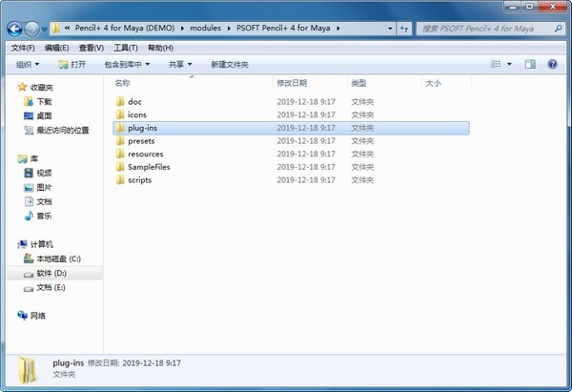Click Pencil+ 4 for Maya (DEMO) breadcrumb
This screenshot has height=392, width=572.
tap(125, 28)
